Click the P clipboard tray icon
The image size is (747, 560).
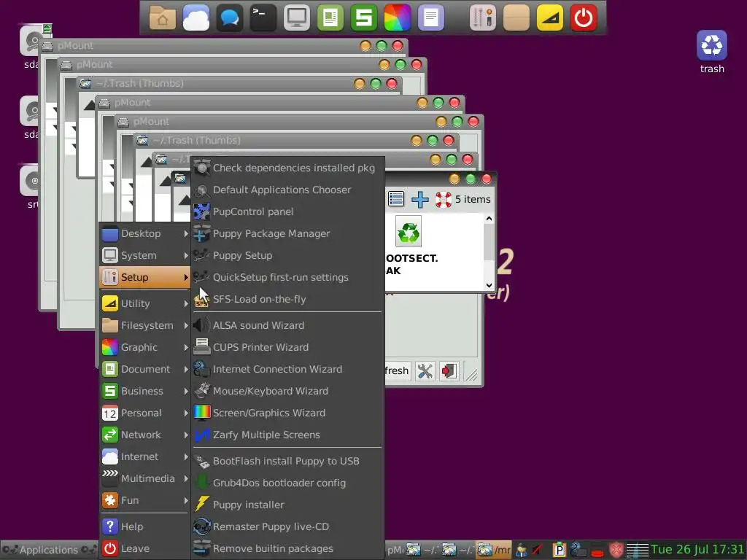coord(558,550)
